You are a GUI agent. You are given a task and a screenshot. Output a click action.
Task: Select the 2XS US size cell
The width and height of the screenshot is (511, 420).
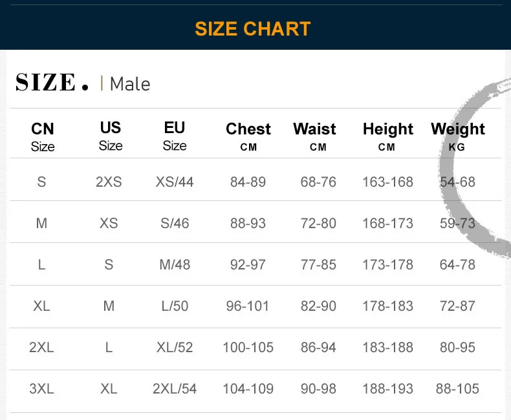pyautogui.click(x=109, y=182)
